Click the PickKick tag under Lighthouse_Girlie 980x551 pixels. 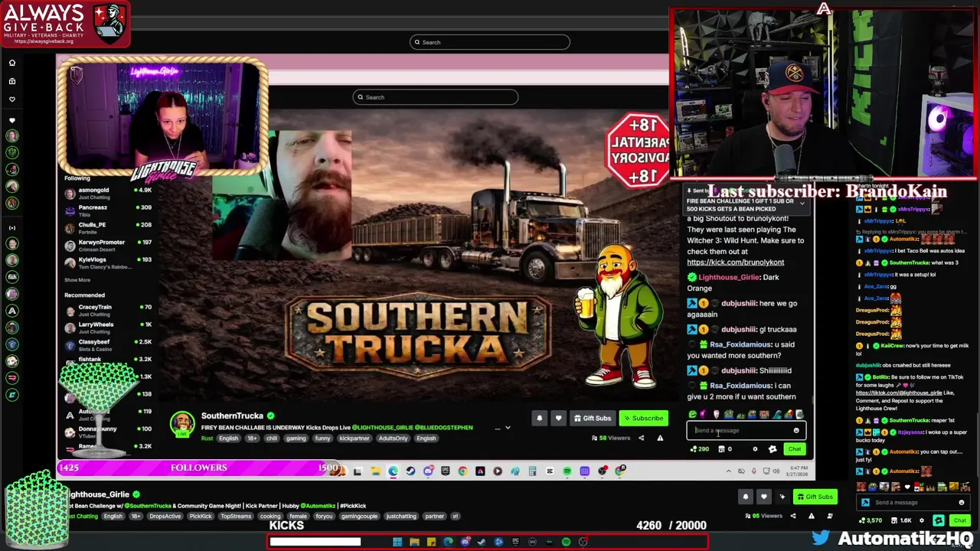point(201,517)
